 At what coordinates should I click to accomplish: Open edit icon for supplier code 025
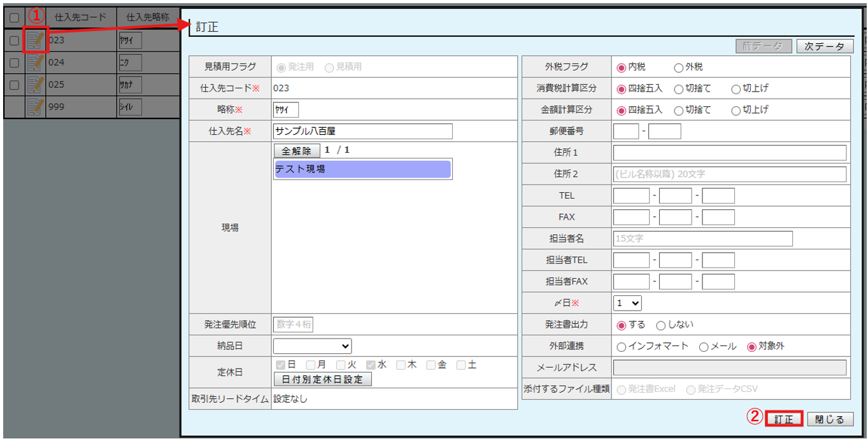click(x=36, y=84)
